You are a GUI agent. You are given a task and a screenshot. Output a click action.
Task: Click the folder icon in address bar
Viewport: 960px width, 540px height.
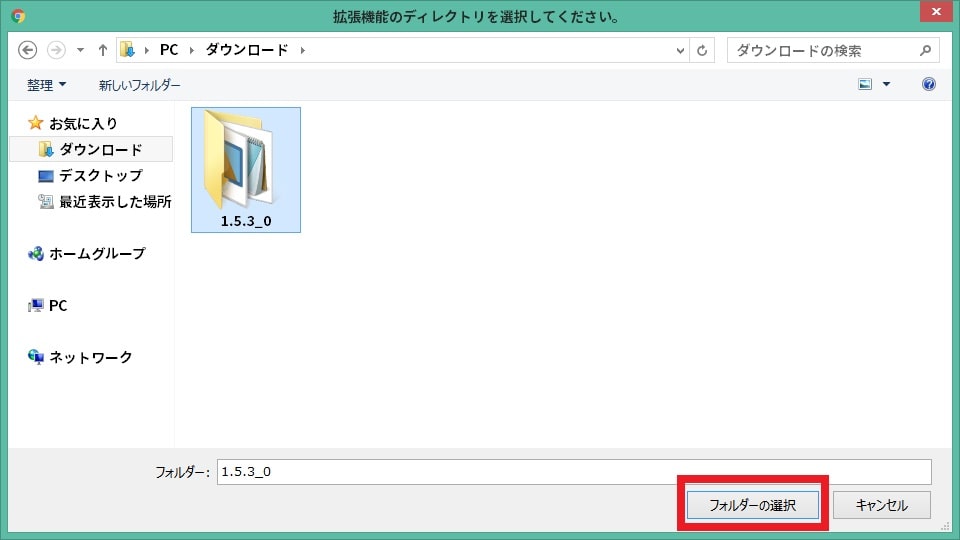point(127,50)
